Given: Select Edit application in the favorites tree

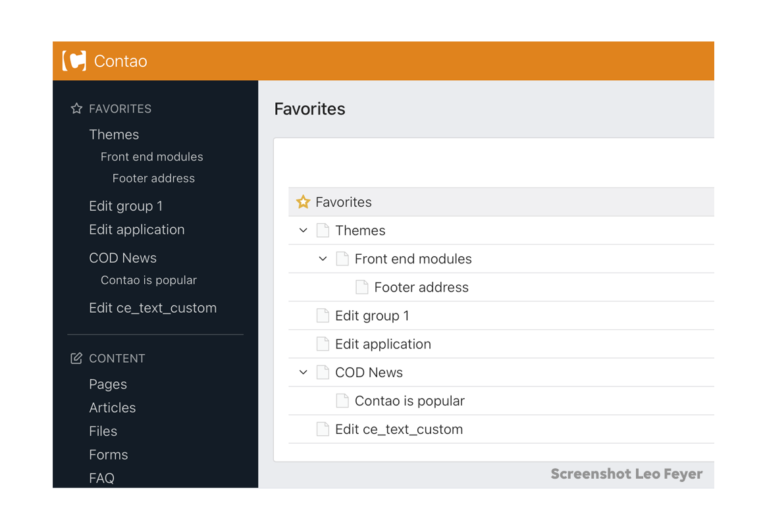Looking at the screenshot, I should pyautogui.click(x=382, y=344).
